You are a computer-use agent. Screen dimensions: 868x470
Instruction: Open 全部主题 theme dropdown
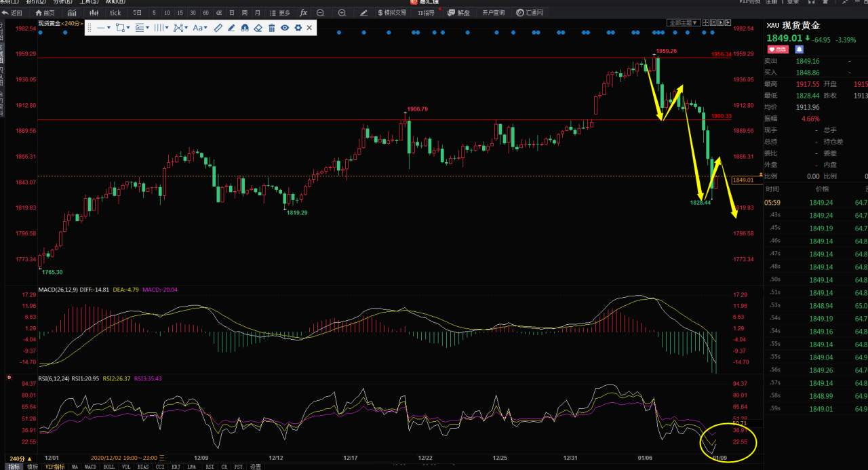[684, 22]
